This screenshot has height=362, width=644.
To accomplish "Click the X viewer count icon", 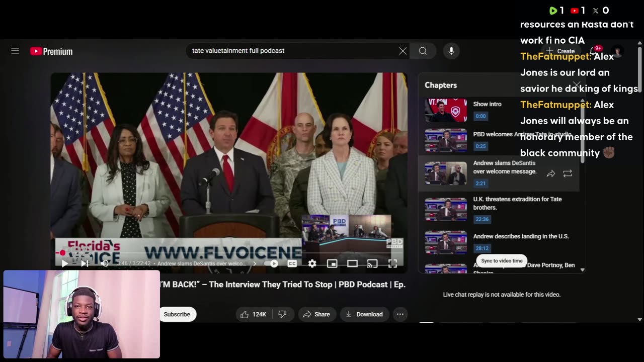I will pos(596,11).
